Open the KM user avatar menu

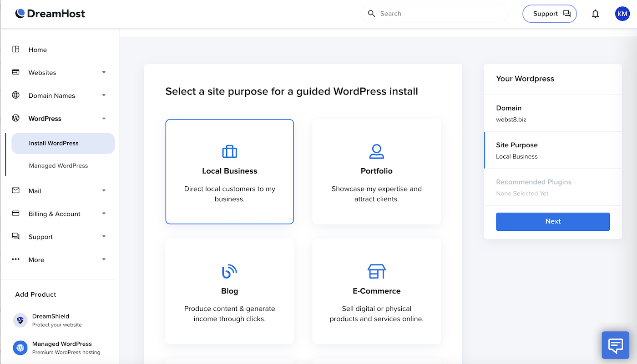[x=622, y=14]
